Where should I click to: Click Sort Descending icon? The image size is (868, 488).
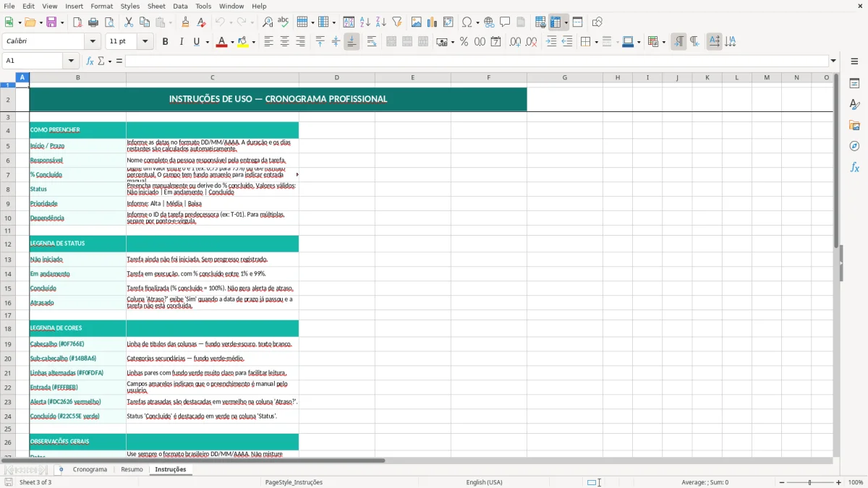tap(381, 22)
